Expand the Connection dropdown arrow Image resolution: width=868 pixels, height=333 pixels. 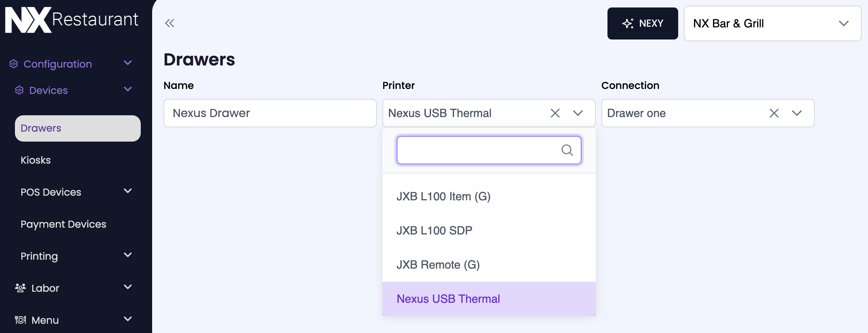797,113
